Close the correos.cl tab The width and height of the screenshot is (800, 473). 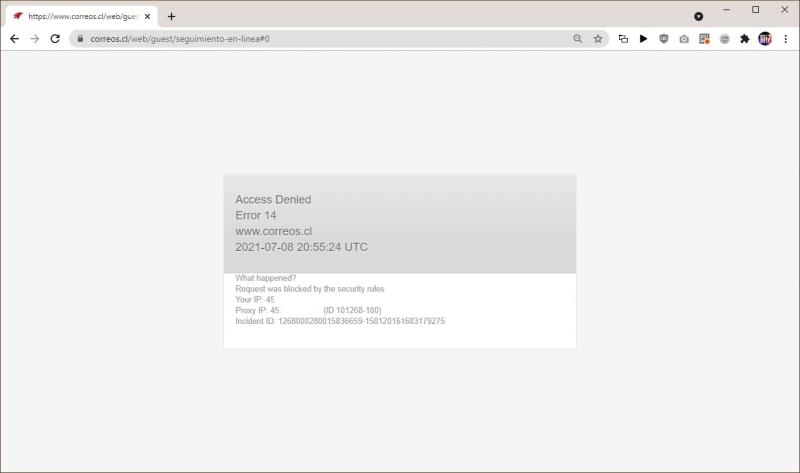[x=147, y=16]
